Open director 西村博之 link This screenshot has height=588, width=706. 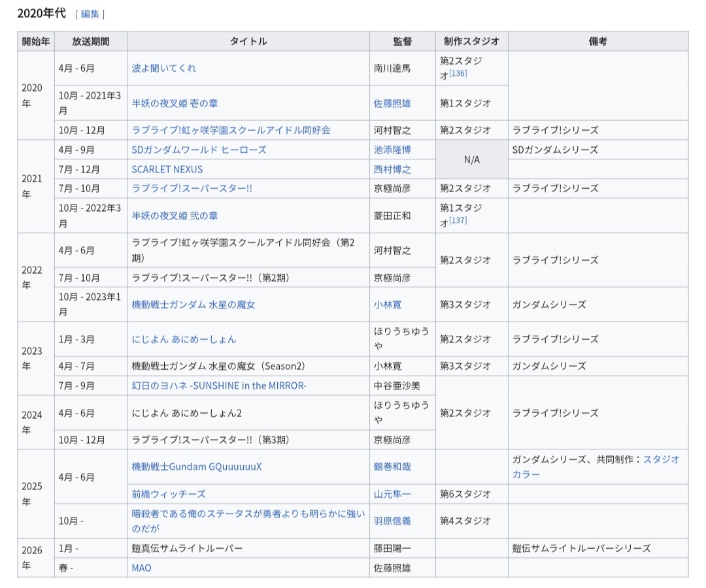392,169
